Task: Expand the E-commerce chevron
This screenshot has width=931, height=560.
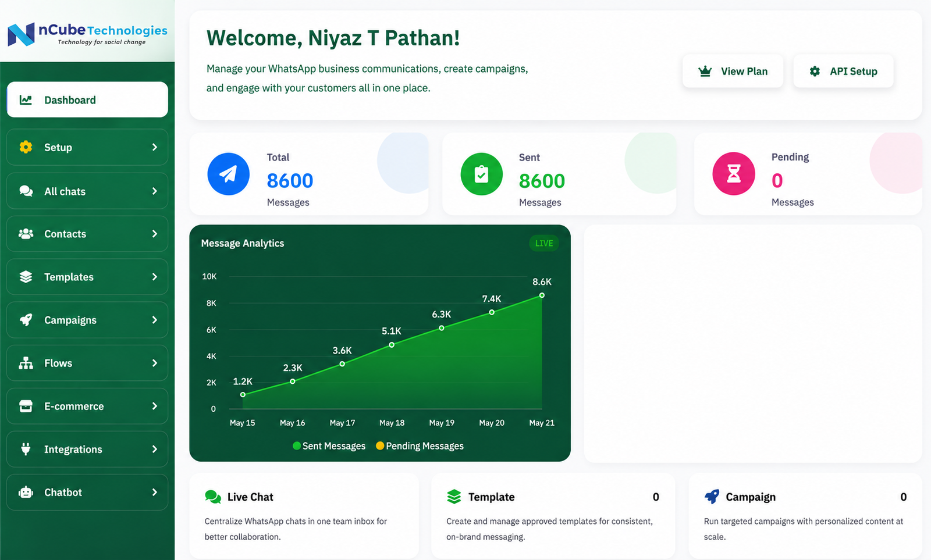Action: pos(154,406)
